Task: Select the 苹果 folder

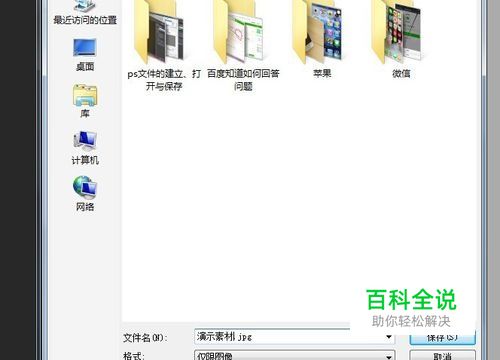Action: 322,39
